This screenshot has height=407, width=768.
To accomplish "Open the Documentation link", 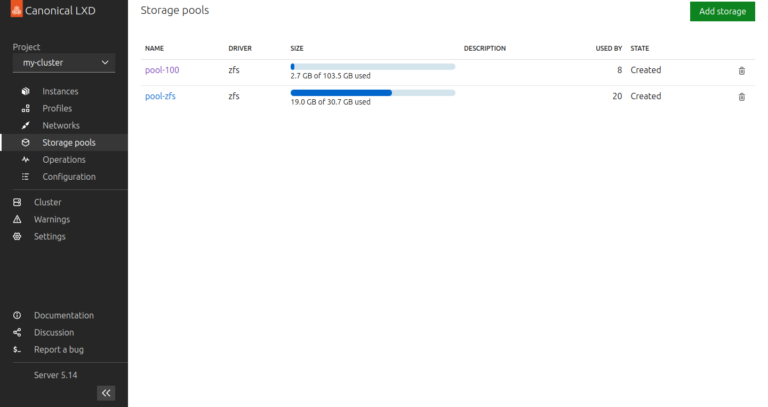I will point(64,315).
